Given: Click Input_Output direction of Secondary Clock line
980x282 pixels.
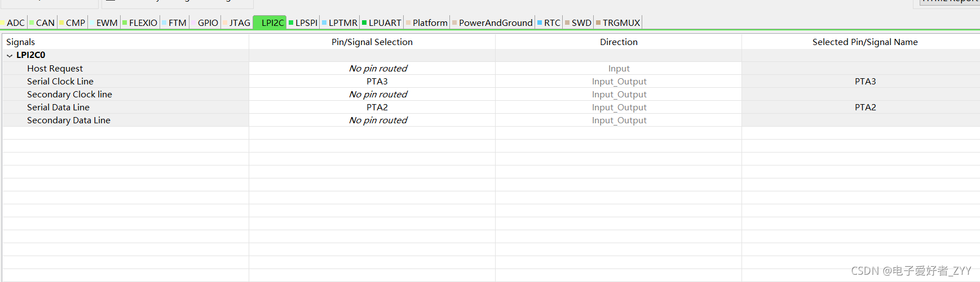Looking at the screenshot, I should (619, 94).
